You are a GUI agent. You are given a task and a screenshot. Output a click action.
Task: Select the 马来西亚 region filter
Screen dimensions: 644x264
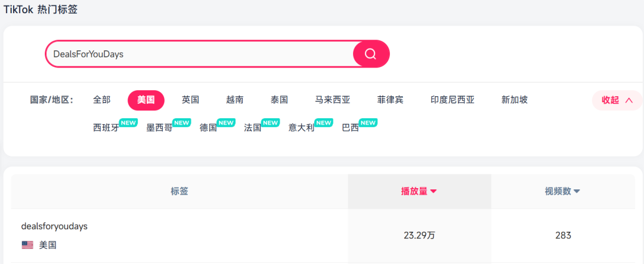(x=333, y=100)
